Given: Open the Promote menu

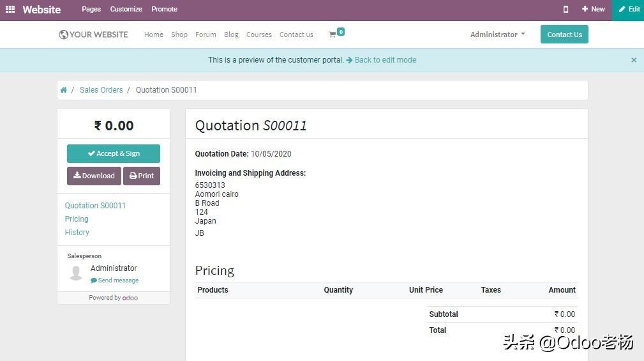Looking at the screenshot, I should point(164,10).
